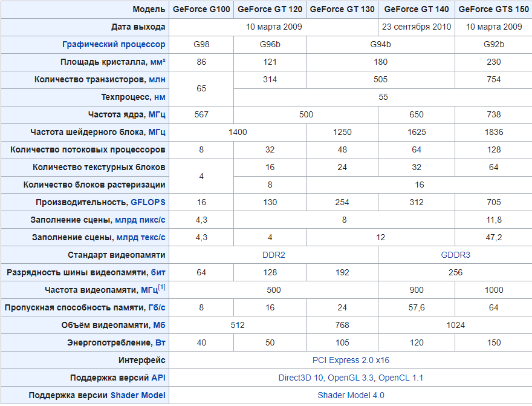
Task: Click the Интерфейс row label
Action: pyautogui.click(x=85, y=360)
